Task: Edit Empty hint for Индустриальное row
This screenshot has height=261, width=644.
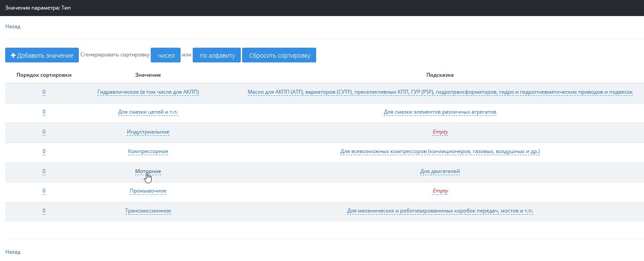Action: (x=440, y=132)
